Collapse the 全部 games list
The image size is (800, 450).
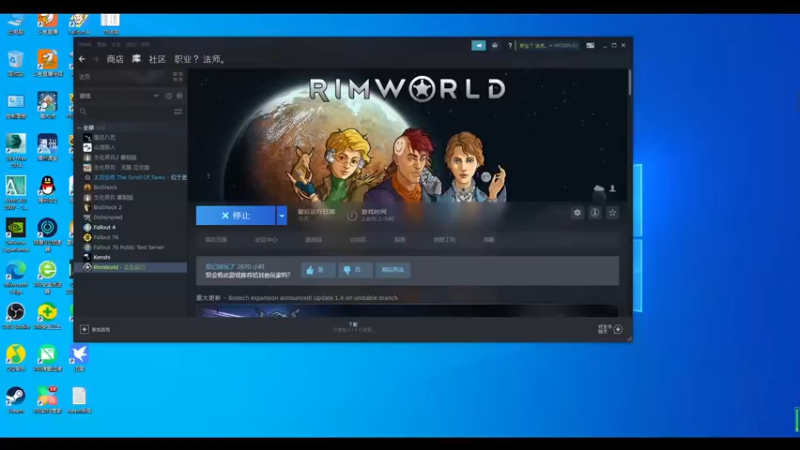pos(79,128)
